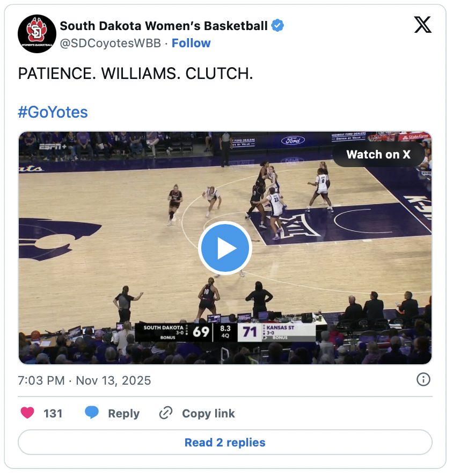This screenshot has height=476, width=453.
Task: Click the Watch on X button
Action: point(378,155)
